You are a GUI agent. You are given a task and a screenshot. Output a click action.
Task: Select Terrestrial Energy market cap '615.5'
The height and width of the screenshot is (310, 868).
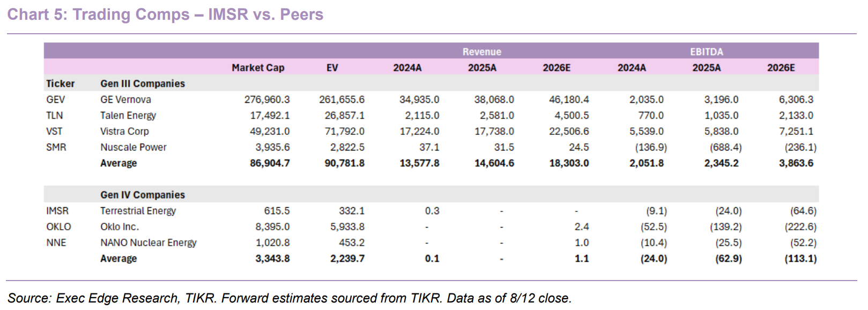[277, 211]
